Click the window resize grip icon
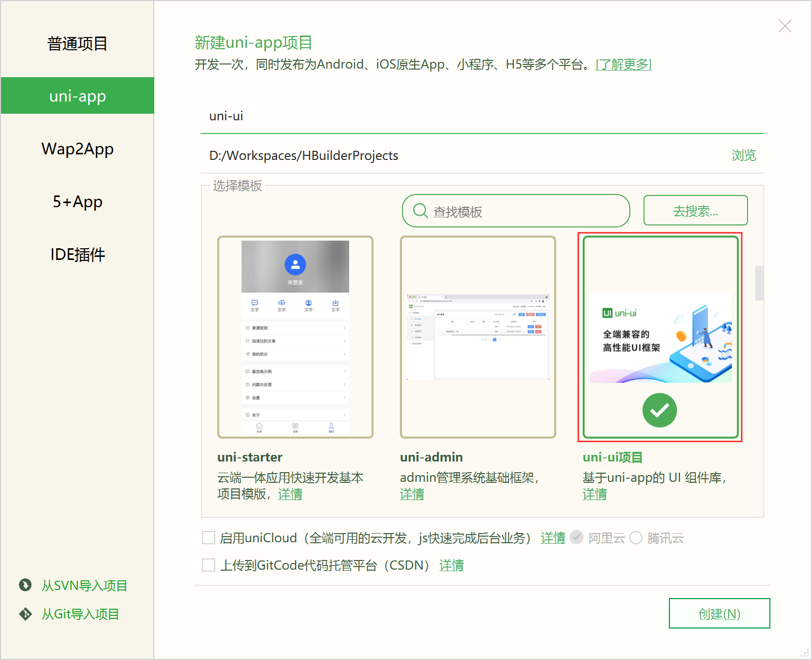The image size is (812, 660). click(x=805, y=653)
